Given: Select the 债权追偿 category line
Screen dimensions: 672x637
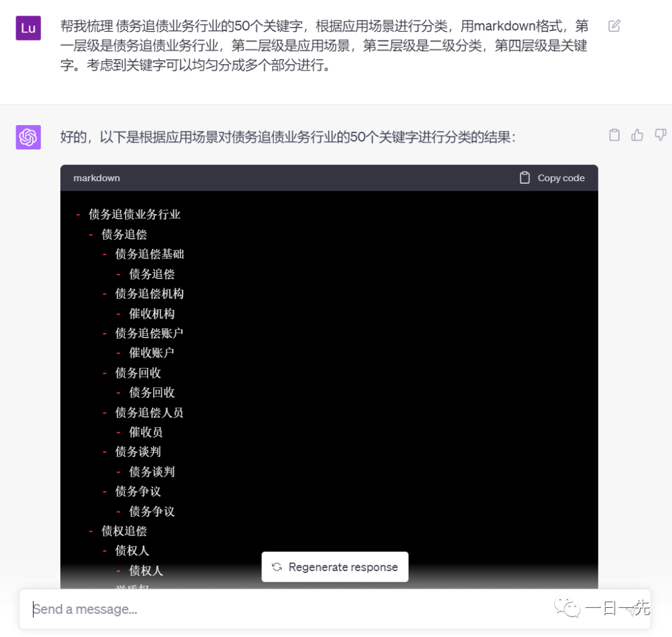Looking at the screenshot, I should tap(124, 531).
